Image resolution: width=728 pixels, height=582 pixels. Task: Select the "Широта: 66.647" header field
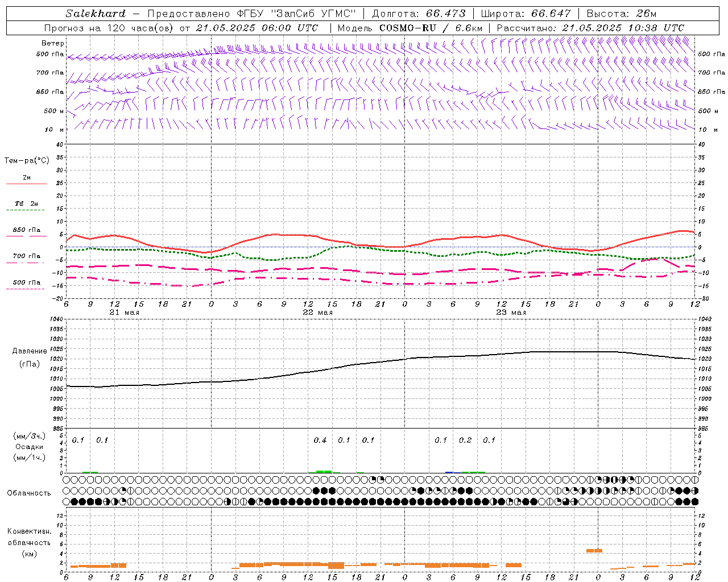526,14
